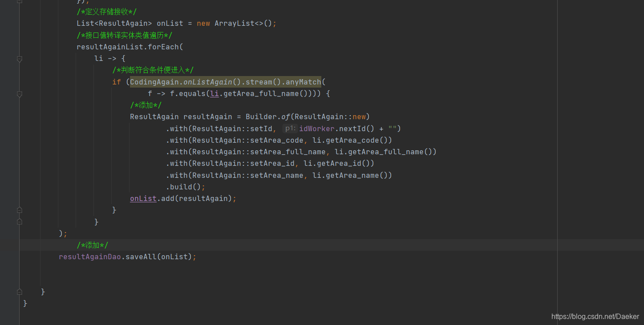The width and height of the screenshot is (644, 325).
Task: Click 'ResultAgain::setId' method reference
Action: 232,128
